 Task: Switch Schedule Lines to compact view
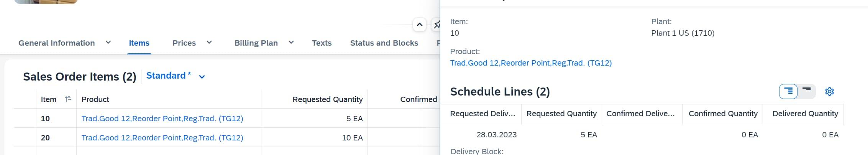coord(807,91)
